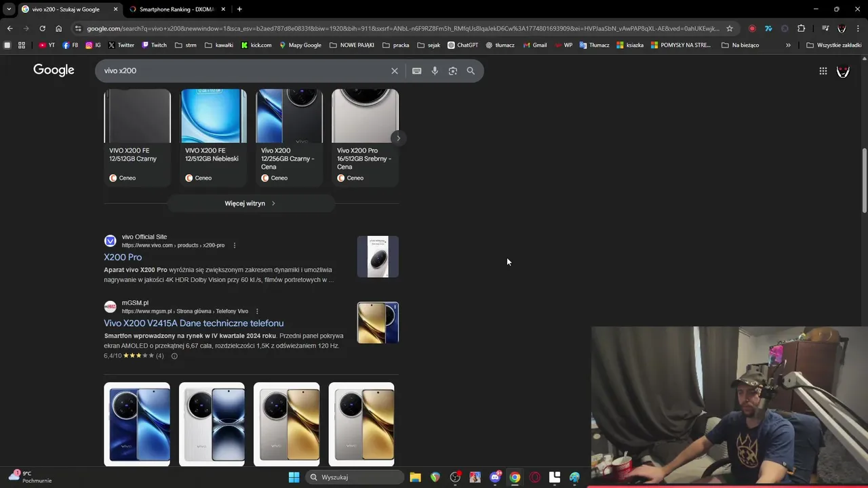Image resolution: width=868 pixels, height=488 pixels.
Task: Search by image with the lens icon
Action: (452, 70)
